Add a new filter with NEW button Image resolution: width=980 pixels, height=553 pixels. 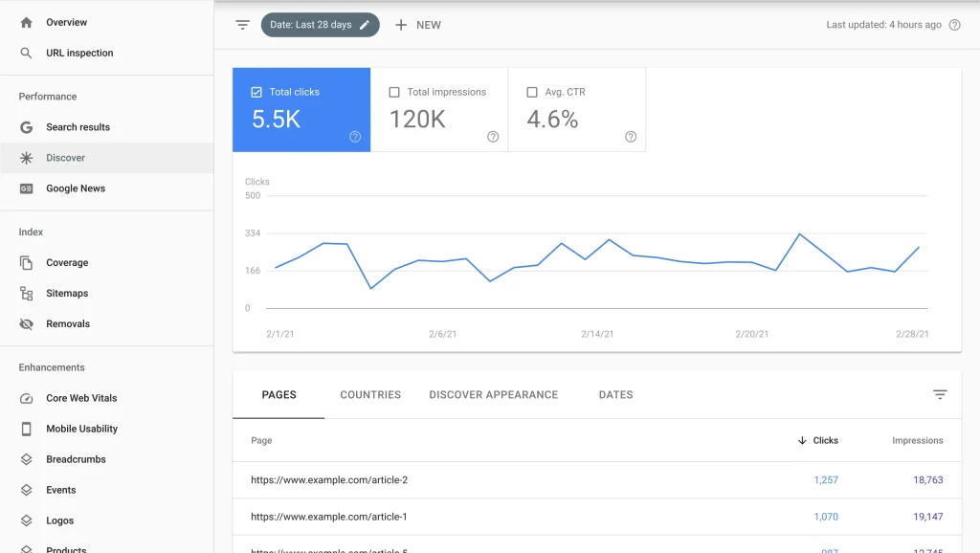[x=418, y=25]
